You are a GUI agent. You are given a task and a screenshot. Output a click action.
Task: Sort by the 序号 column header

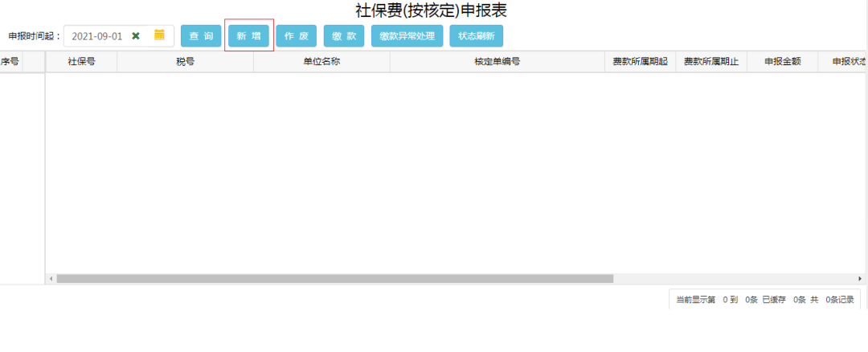10,61
